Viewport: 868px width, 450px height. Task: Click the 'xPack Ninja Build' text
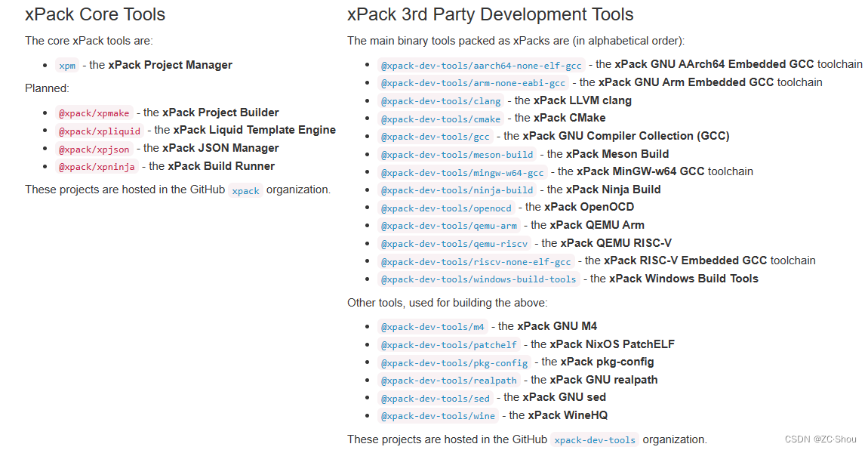pyautogui.click(x=614, y=190)
